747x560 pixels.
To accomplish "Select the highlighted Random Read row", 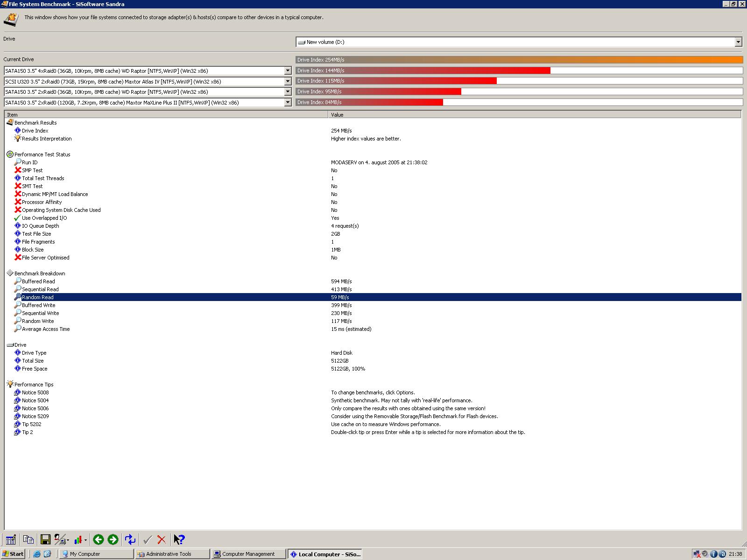I will click(x=373, y=297).
